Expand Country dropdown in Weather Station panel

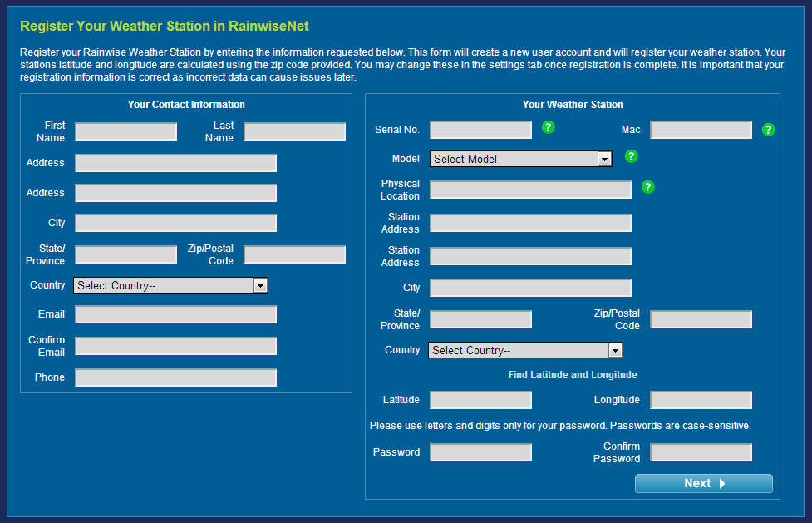[x=524, y=350]
